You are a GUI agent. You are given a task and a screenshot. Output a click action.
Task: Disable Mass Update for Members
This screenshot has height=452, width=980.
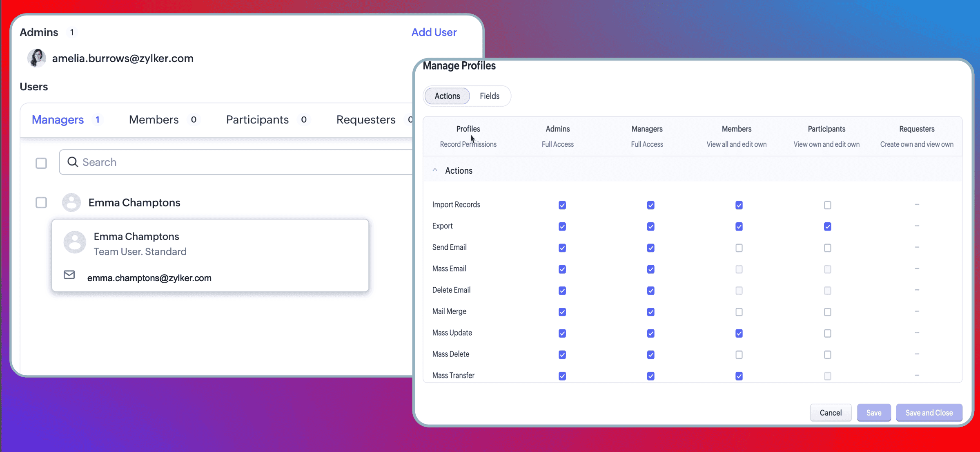tap(739, 333)
